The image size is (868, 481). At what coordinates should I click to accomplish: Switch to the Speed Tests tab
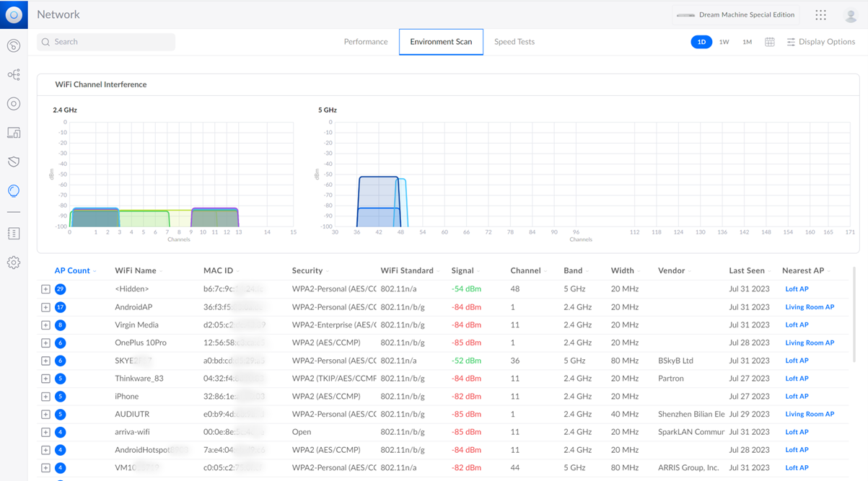point(514,42)
